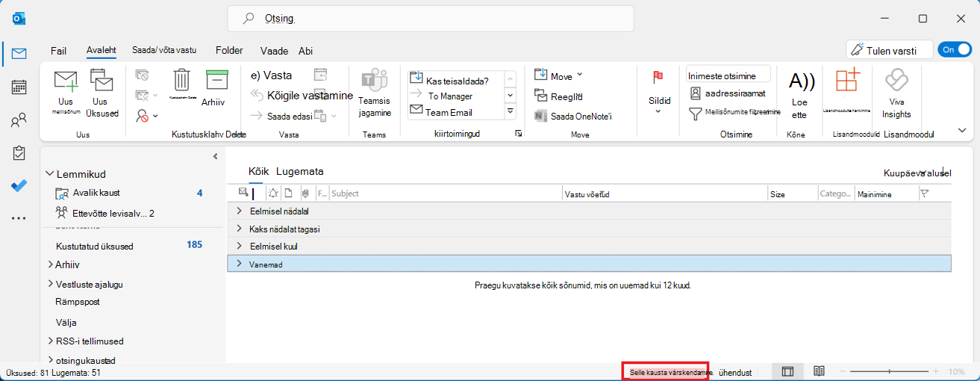The width and height of the screenshot is (980, 381).
Task: Open the Saada/võta vastu tab
Action: [x=164, y=50]
